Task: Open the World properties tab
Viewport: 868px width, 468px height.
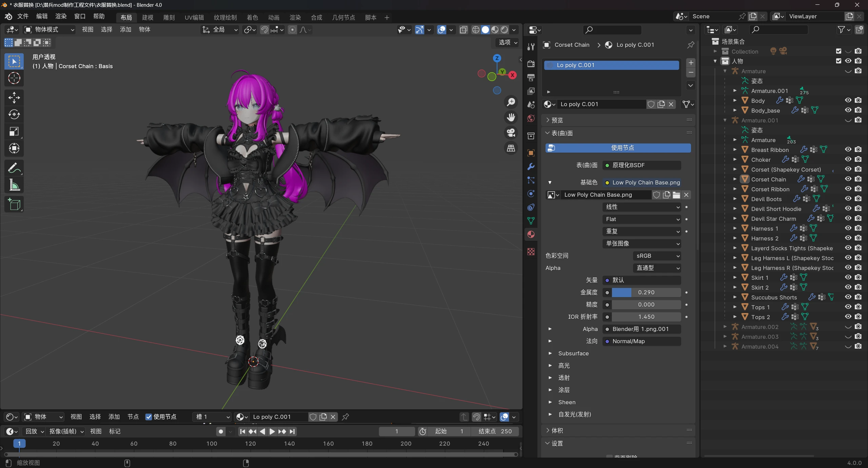Action: (531, 118)
